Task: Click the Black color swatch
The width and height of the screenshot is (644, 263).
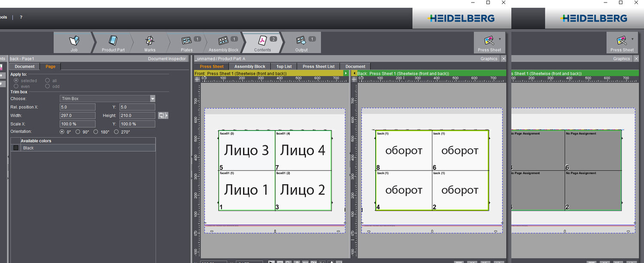Action: coord(16,148)
